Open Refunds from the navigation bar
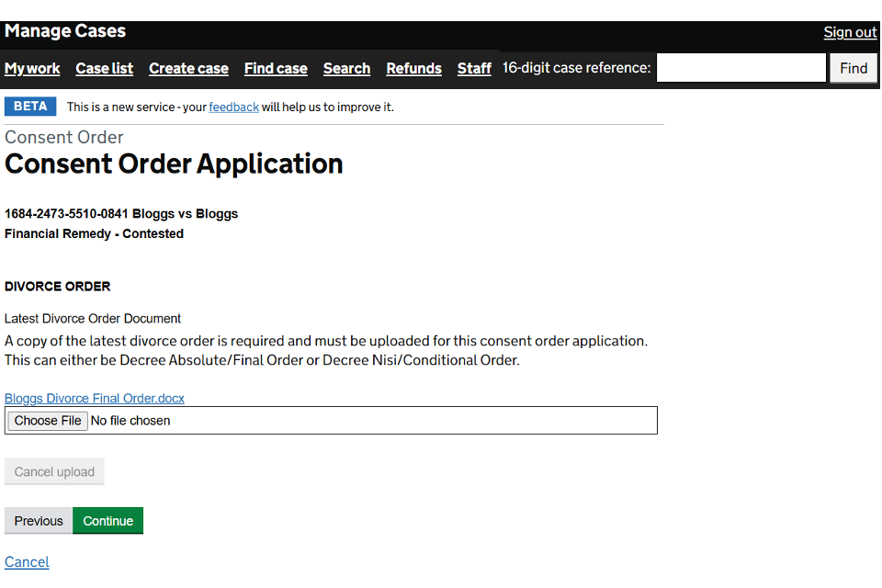Screen dimensions: 882x588 (413, 69)
